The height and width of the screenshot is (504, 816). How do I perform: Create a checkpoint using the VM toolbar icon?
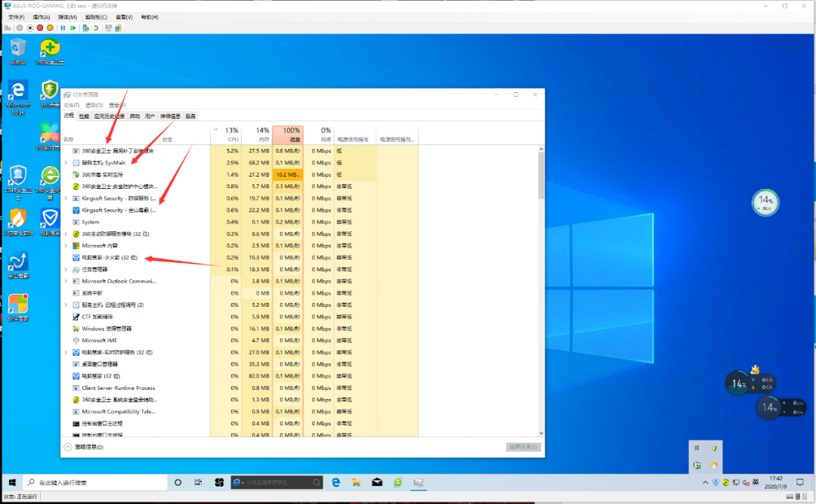pyautogui.click(x=86, y=28)
